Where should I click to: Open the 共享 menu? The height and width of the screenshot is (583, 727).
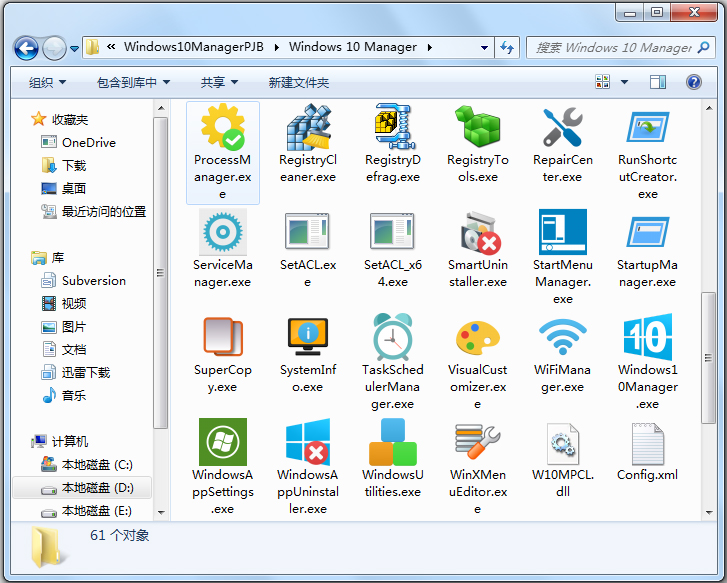[x=219, y=83]
